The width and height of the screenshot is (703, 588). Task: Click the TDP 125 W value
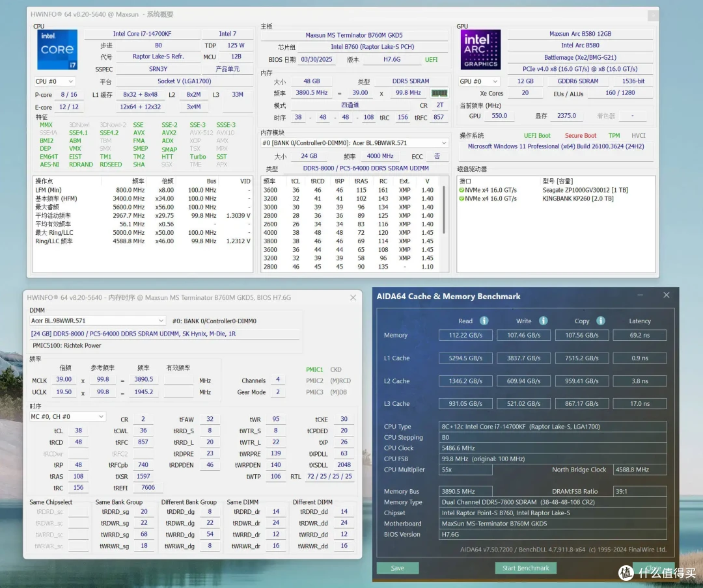click(x=236, y=46)
